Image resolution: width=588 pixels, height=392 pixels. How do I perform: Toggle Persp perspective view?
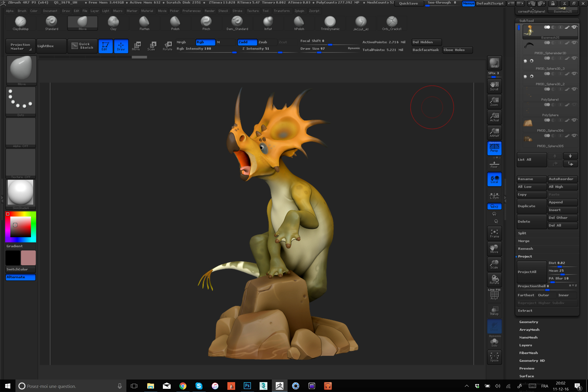pyautogui.click(x=494, y=148)
